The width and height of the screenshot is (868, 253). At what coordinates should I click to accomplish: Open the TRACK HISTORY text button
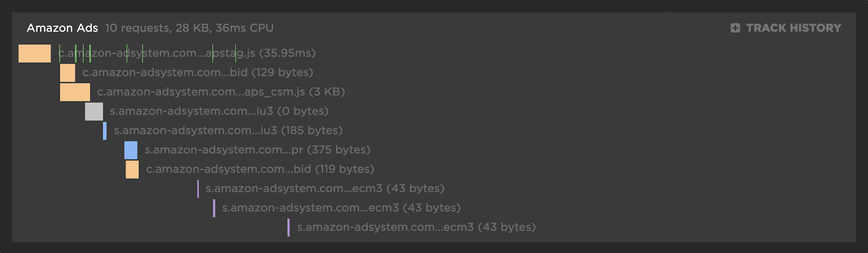pyautogui.click(x=793, y=28)
